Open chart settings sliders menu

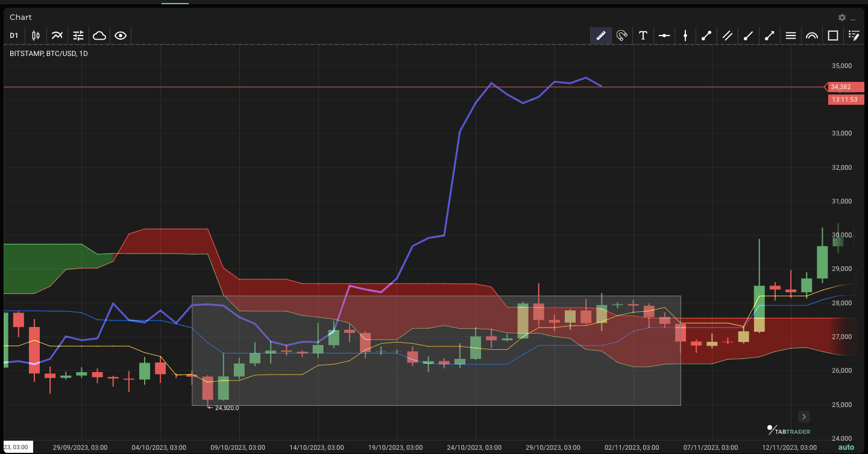pyautogui.click(x=78, y=36)
